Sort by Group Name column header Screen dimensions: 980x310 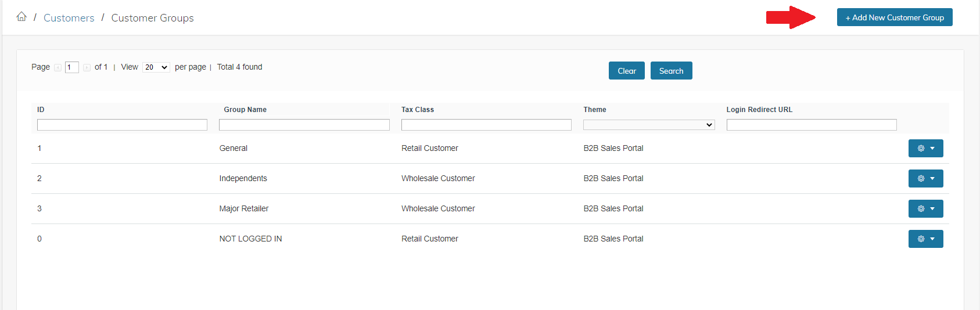click(245, 110)
